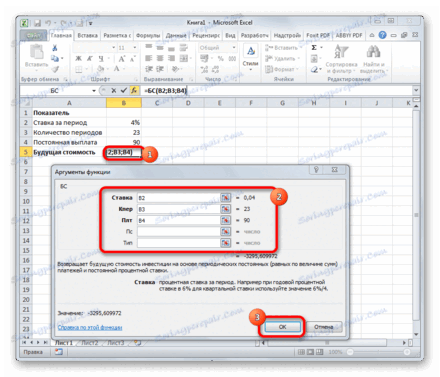This screenshot has height=377, width=440.
Task: Click the Save icon in quick access toolbar
Action: (x=37, y=23)
